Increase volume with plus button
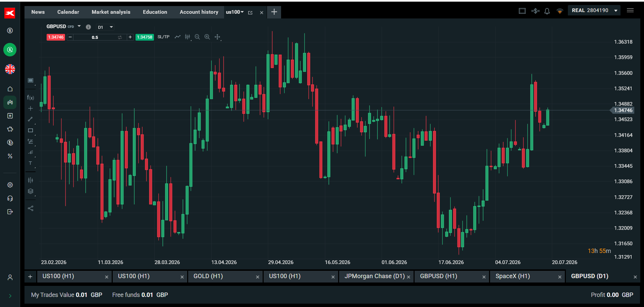 click(x=130, y=37)
